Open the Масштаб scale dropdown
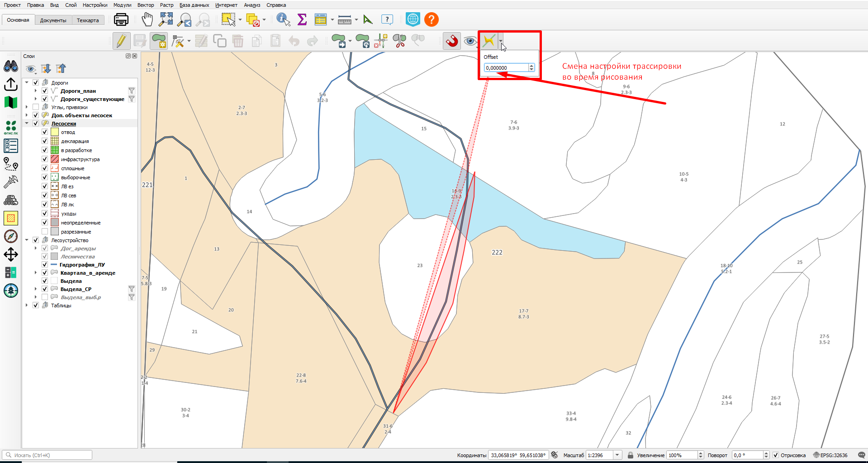 click(617, 455)
